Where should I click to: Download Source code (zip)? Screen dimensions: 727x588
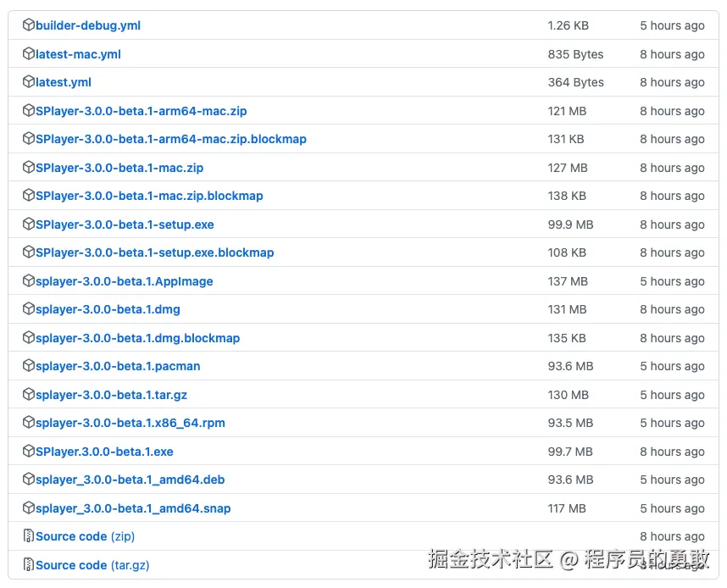click(86, 536)
